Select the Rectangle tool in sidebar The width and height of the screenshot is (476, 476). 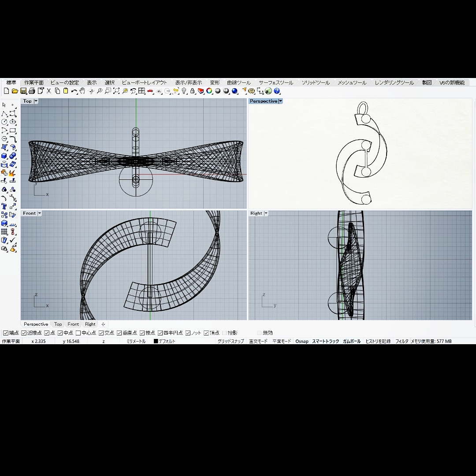[13, 130]
